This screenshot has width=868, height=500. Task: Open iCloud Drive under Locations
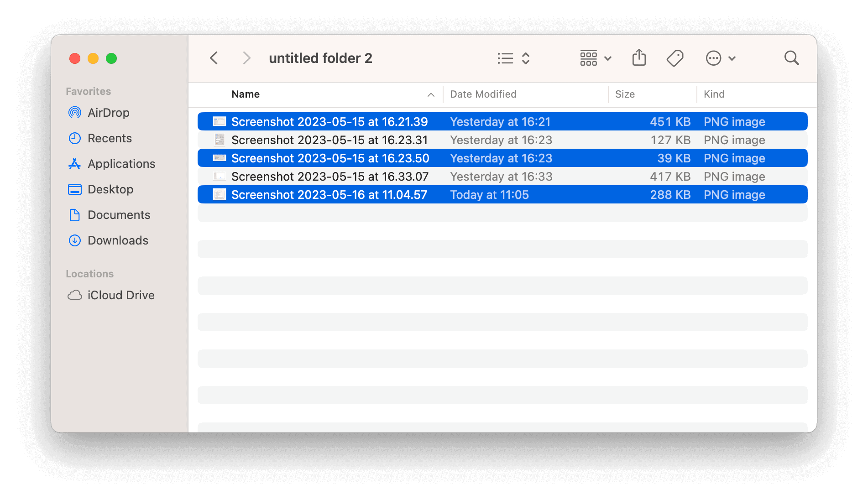tap(121, 295)
